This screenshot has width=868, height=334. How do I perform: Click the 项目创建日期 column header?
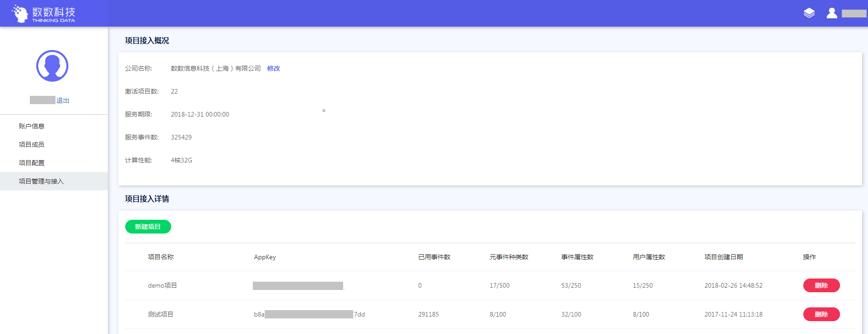(x=723, y=257)
